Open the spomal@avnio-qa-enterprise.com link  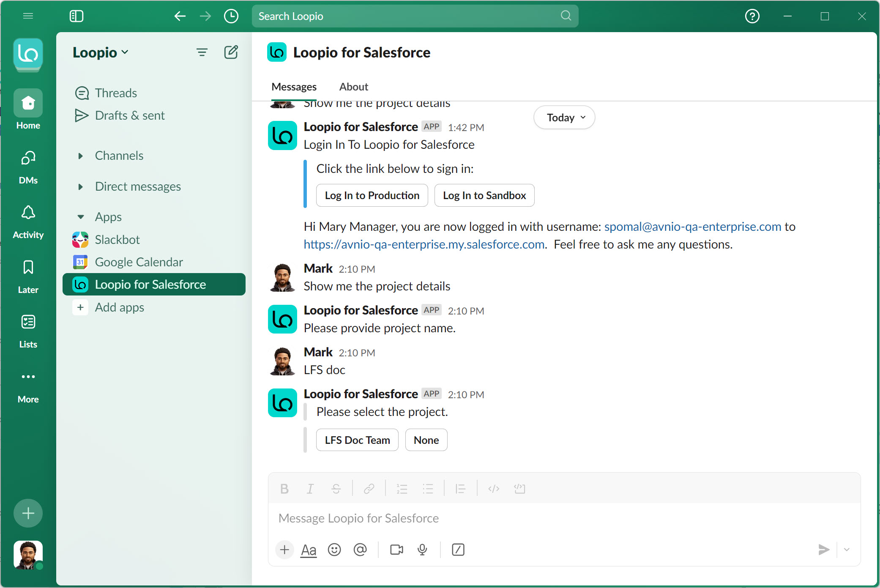point(692,227)
